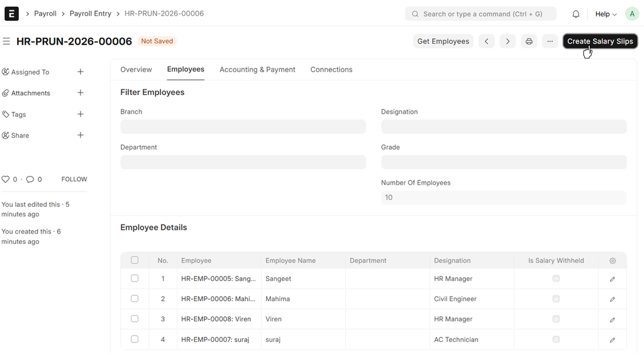Edit the Sangeet row with pencil icon
Viewport: 644px width, 355px height.
pyautogui.click(x=613, y=279)
